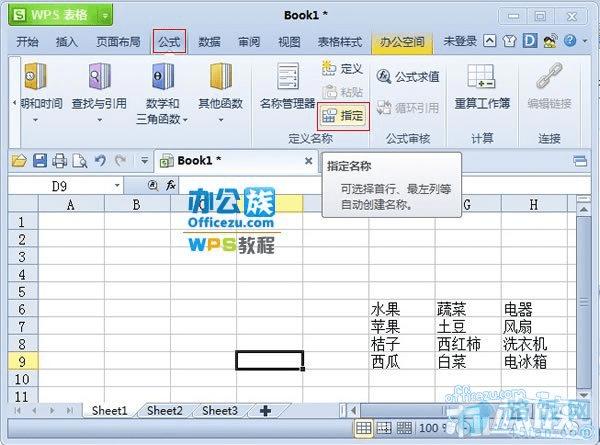Image resolution: width=600 pixels, height=445 pixels.
Task: Click vertical scrollbar down arrow
Action: [x=584, y=395]
